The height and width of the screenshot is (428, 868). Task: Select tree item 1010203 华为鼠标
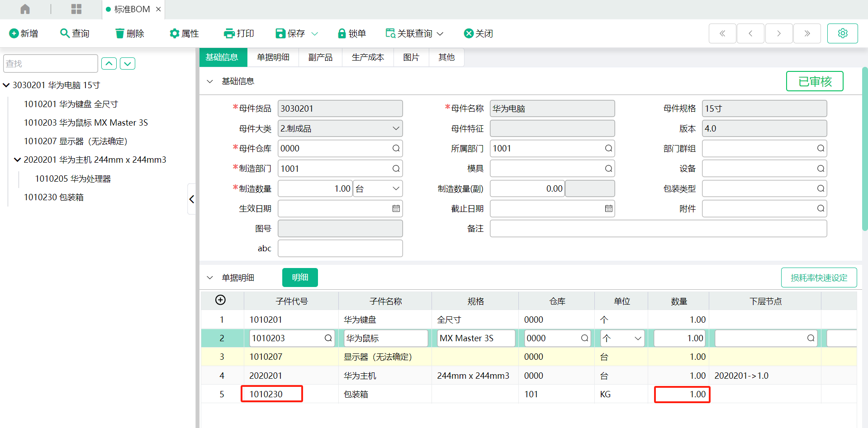[86, 122]
